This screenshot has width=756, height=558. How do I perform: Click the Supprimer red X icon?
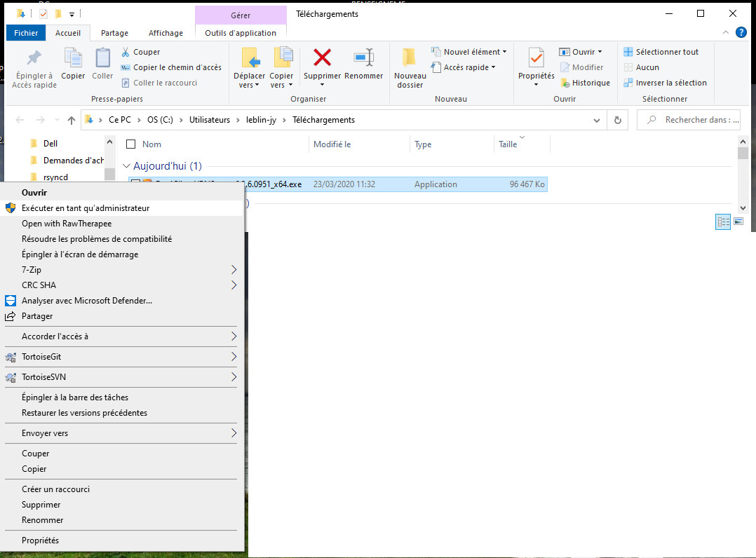322,57
